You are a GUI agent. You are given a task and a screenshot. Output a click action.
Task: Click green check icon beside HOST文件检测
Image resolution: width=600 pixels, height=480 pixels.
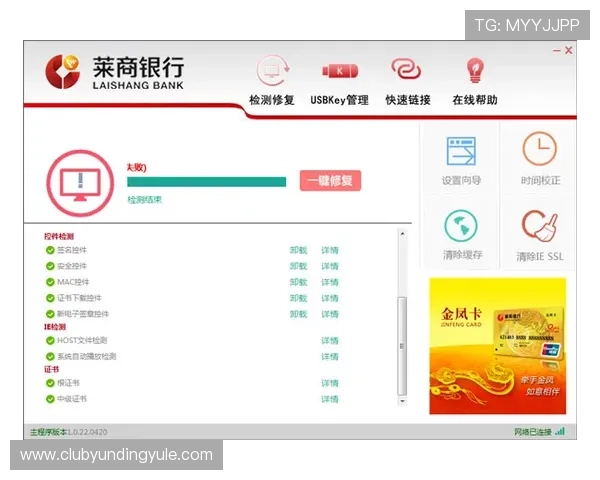click(50, 341)
